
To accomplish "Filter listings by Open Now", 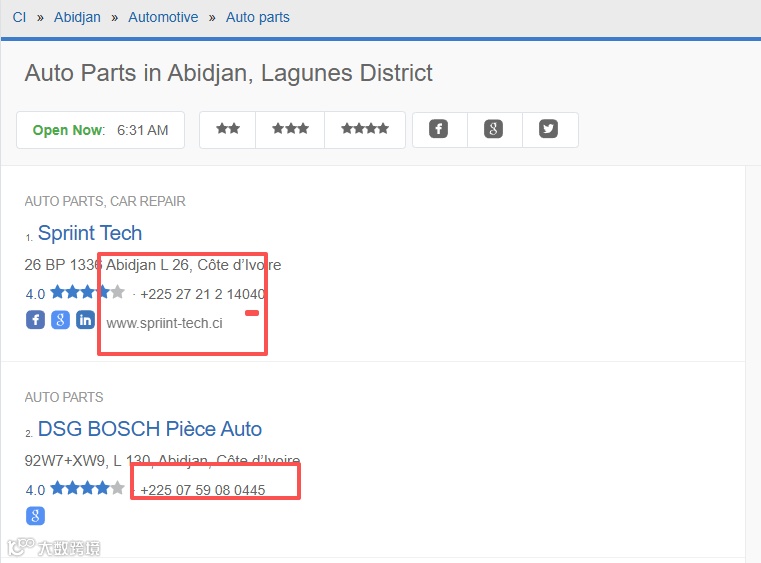I will 100,130.
